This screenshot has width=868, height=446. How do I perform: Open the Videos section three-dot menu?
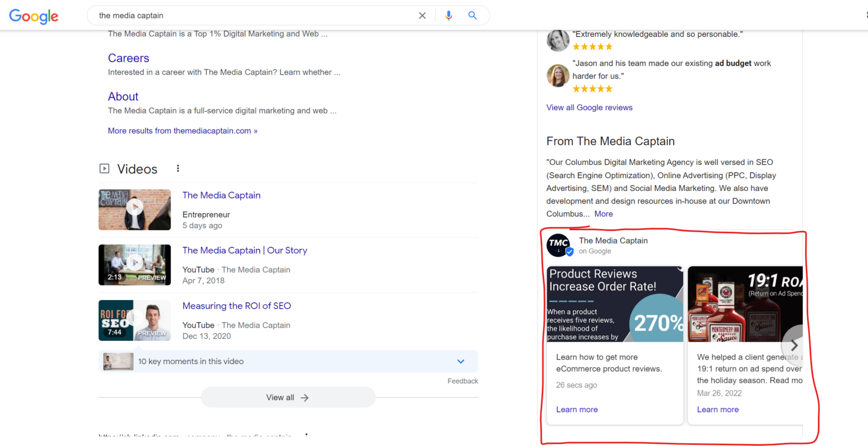[x=178, y=168]
